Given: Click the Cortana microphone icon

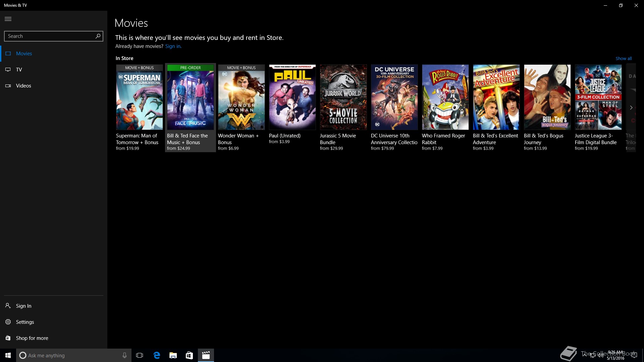Looking at the screenshot, I should point(124,355).
